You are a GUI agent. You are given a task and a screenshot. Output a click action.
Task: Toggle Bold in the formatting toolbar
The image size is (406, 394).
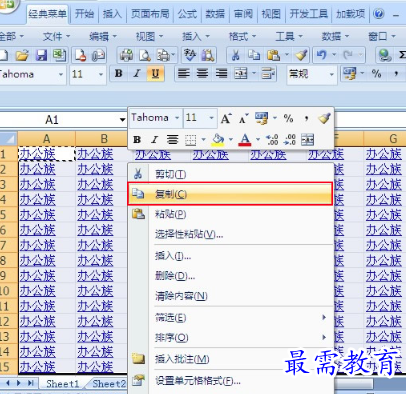[x=118, y=74]
